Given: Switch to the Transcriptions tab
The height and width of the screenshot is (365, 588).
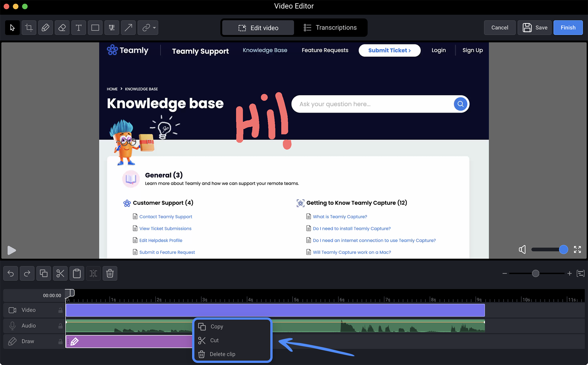Looking at the screenshot, I should (x=330, y=28).
